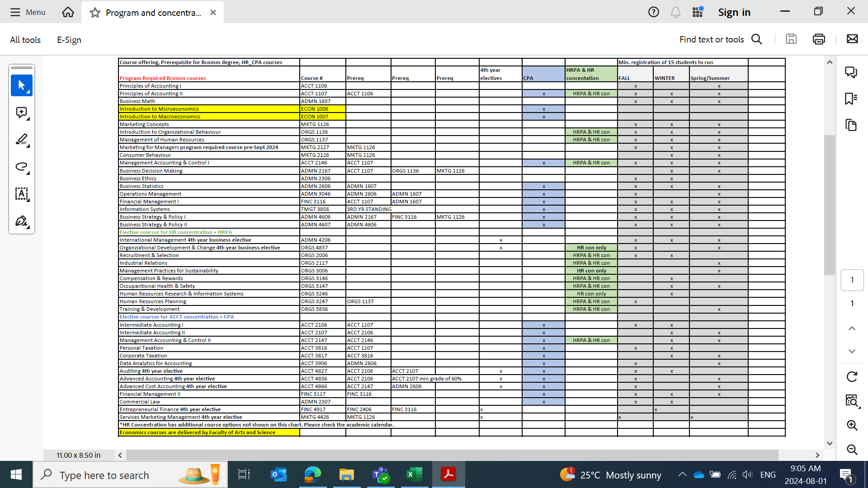Screen dimensions: 868x488
Task: Open the weather widget 25°C
Action: pyautogui.click(x=611, y=474)
